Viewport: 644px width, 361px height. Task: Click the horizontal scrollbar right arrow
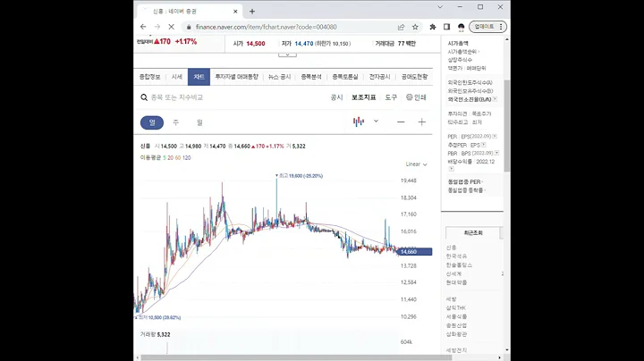tap(499, 357)
